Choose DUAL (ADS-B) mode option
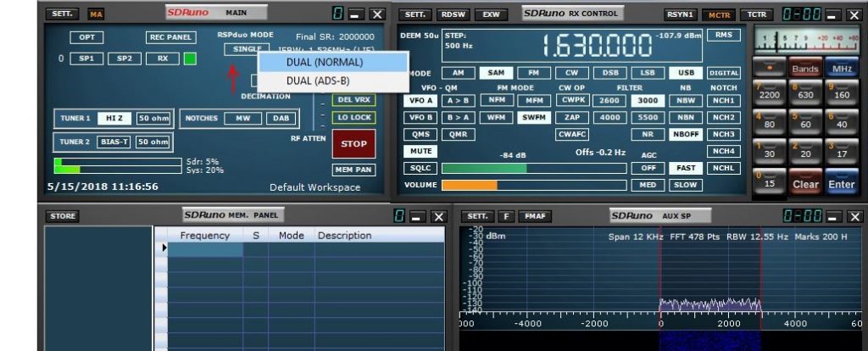 332,81
